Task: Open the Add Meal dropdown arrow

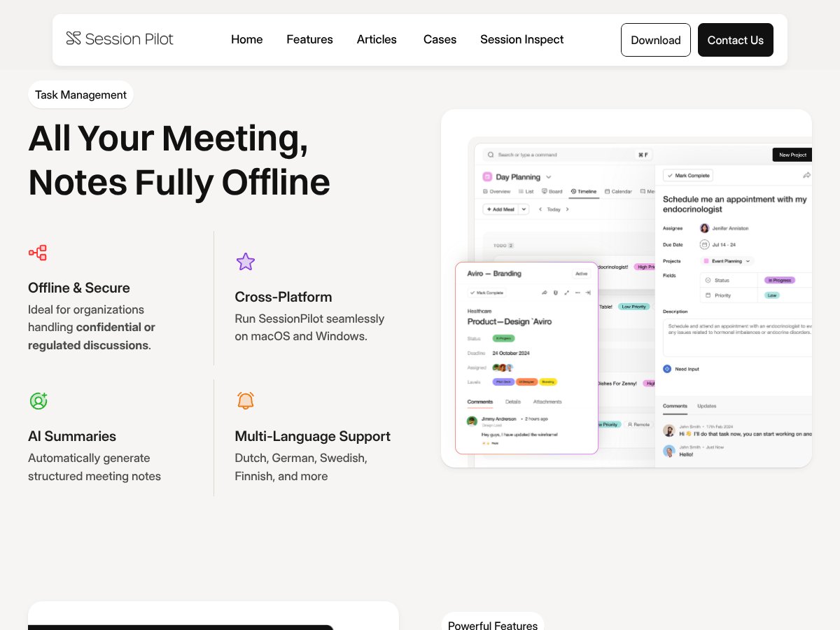Action: (x=524, y=209)
